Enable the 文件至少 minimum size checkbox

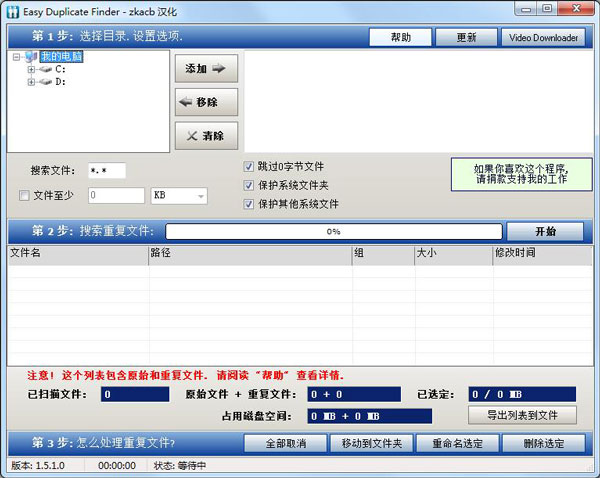coord(24,196)
